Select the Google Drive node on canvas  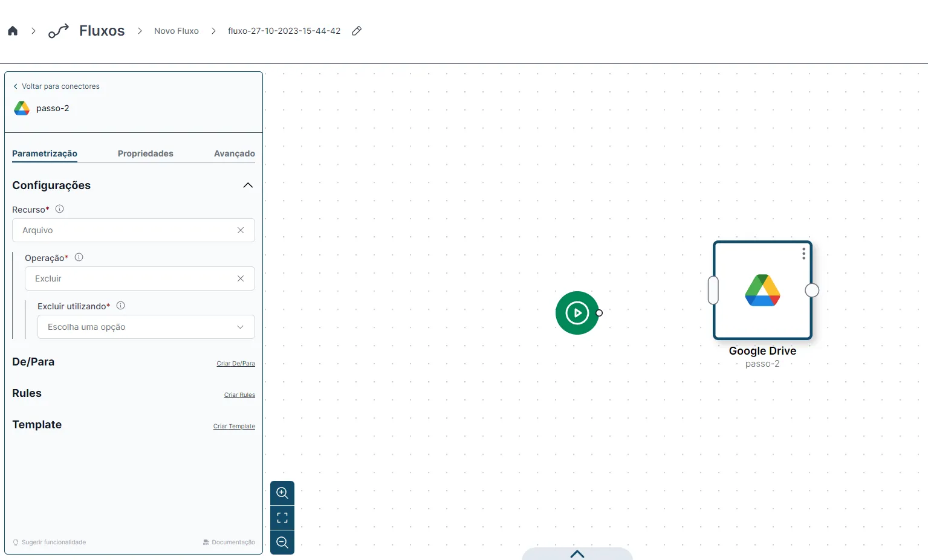tap(762, 291)
